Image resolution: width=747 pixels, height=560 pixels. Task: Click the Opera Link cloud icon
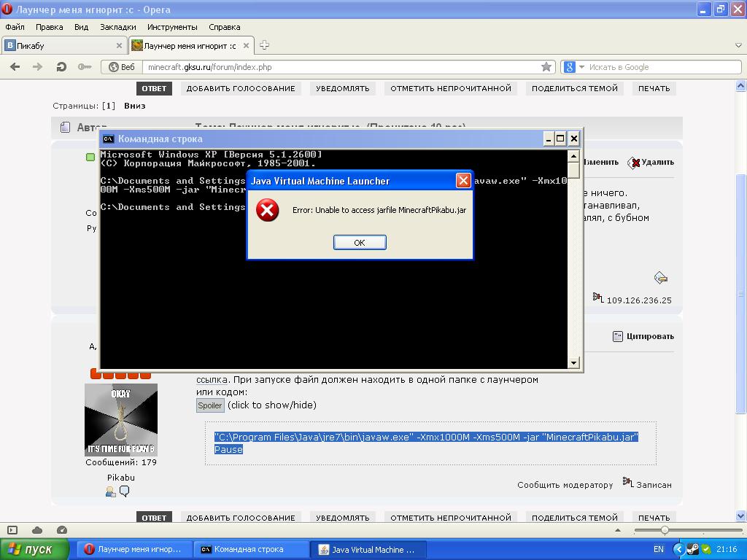pyautogui.click(x=37, y=530)
